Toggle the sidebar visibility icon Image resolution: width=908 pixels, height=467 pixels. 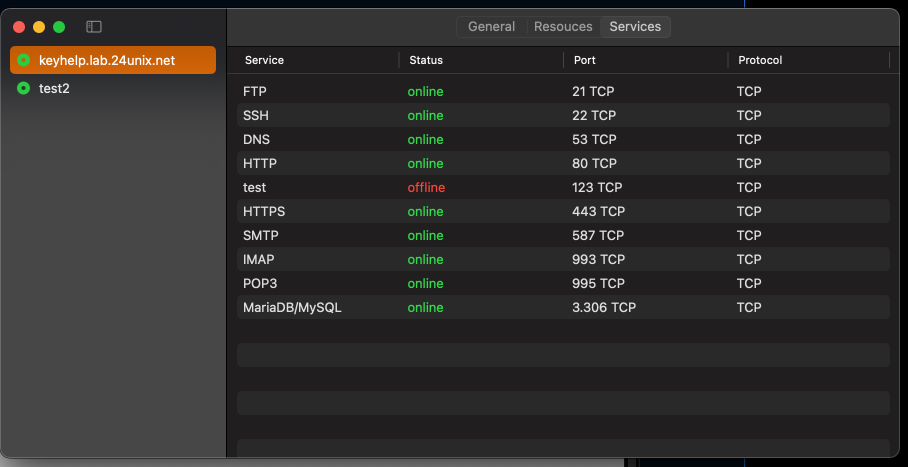coord(94,27)
